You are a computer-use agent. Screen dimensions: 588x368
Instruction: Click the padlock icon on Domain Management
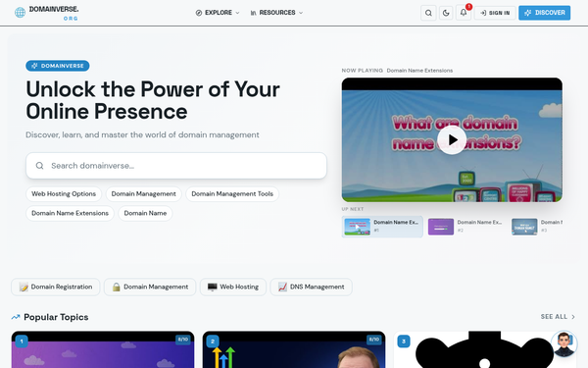click(x=117, y=288)
